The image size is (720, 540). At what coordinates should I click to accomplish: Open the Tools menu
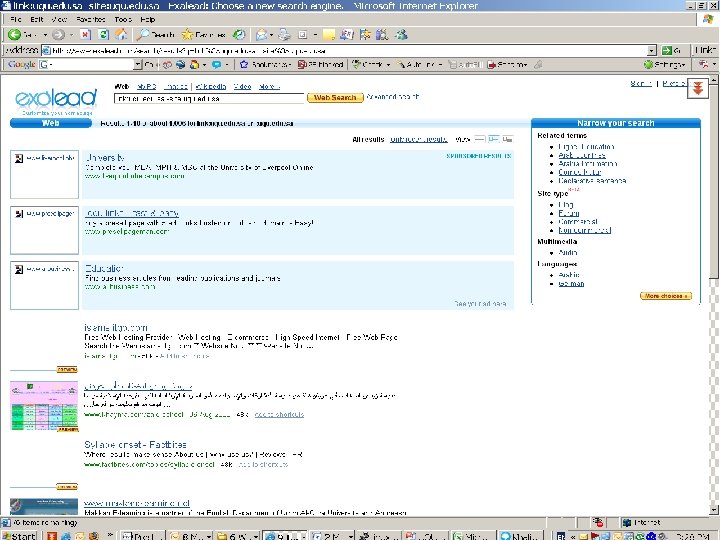(123, 19)
